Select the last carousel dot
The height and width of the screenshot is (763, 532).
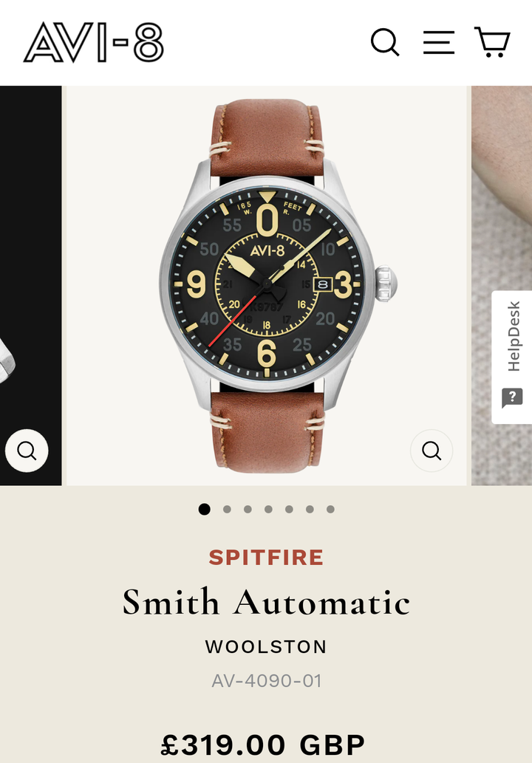pyautogui.click(x=330, y=509)
